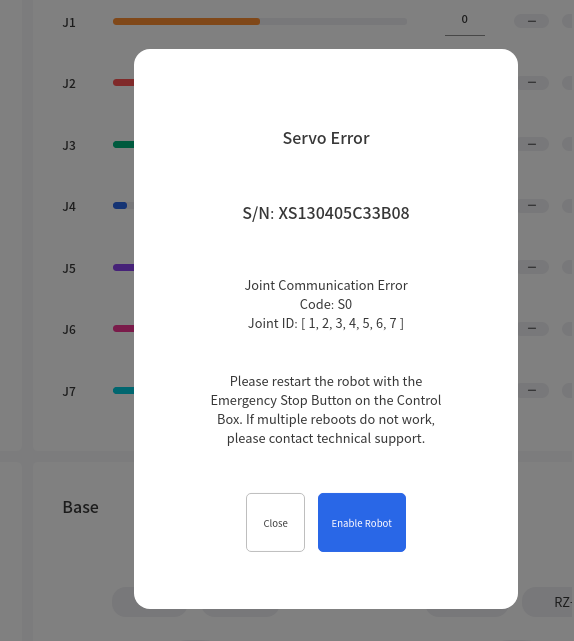
Task: Decrease J5 with its minus button
Action: [533, 267]
